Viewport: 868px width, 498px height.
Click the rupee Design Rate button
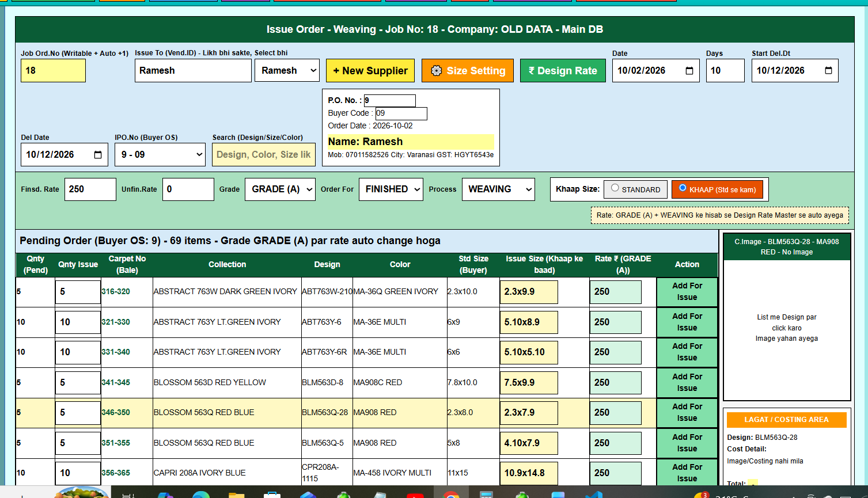tap(563, 71)
